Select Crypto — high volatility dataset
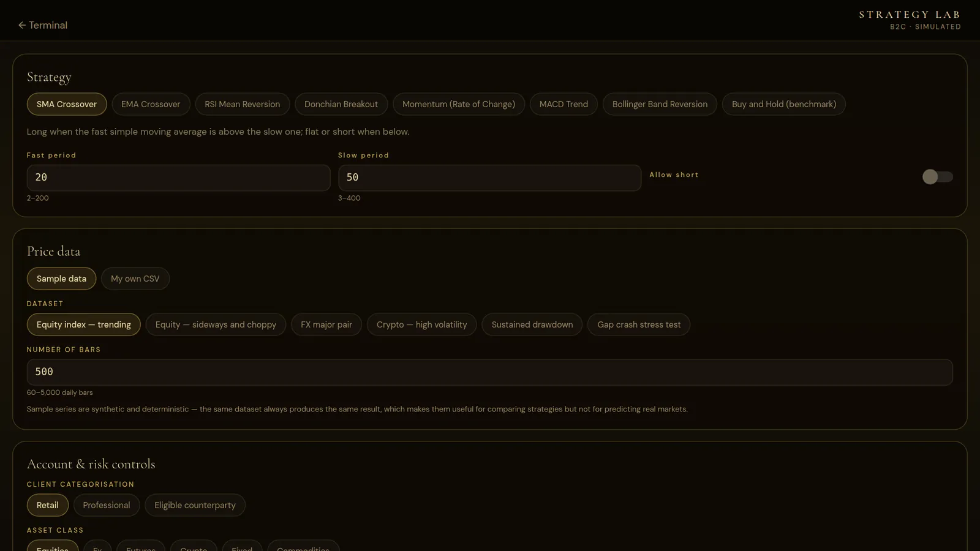This screenshot has width=980, height=551. pyautogui.click(x=422, y=324)
